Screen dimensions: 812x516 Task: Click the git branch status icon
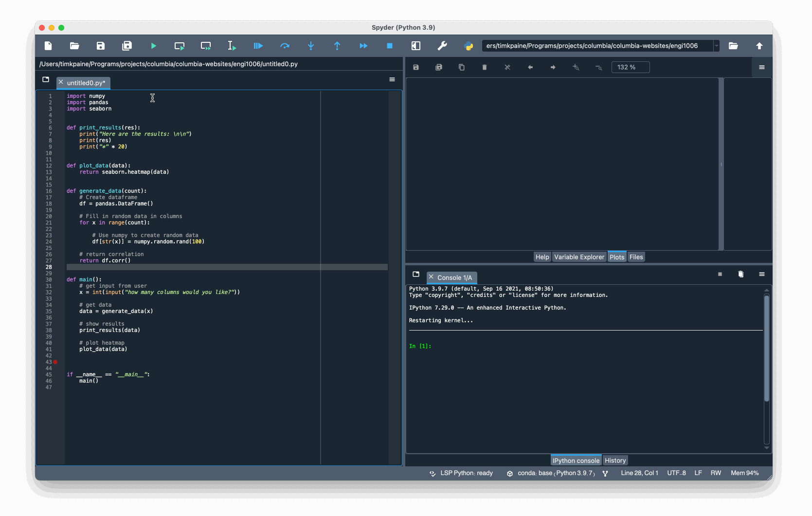pos(605,473)
